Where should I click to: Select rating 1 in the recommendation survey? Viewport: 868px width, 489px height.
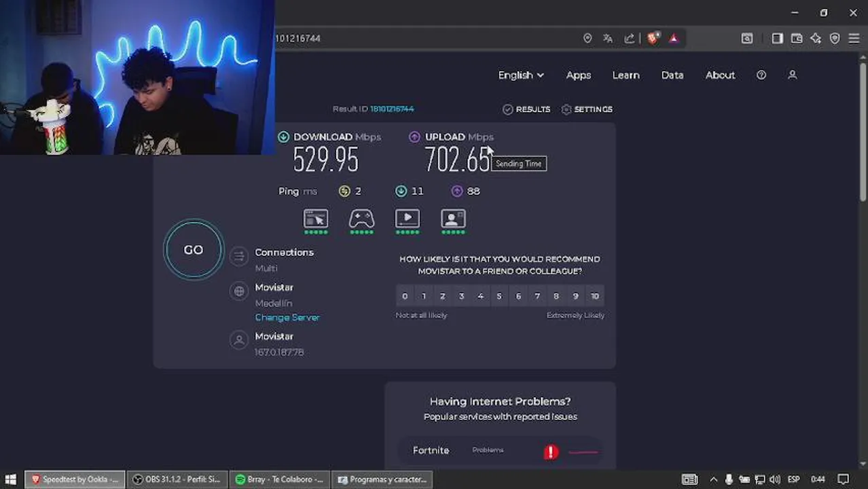click(424, 296)
